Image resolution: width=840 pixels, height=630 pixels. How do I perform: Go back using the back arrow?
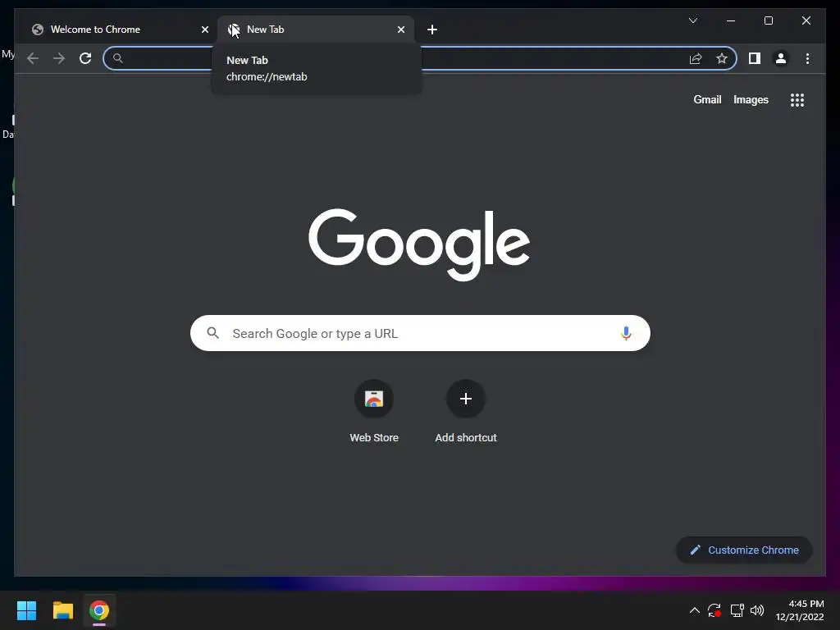(x=33, y=58)
